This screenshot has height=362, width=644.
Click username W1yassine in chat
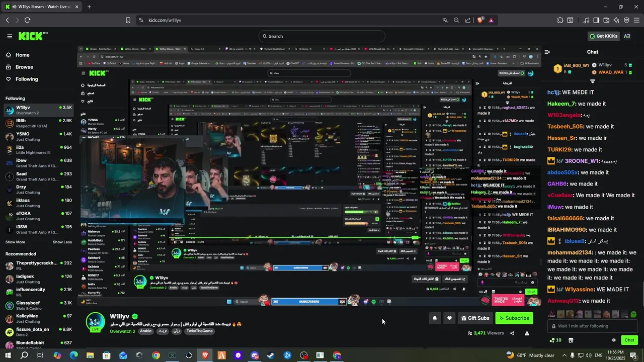pos(580,290)
